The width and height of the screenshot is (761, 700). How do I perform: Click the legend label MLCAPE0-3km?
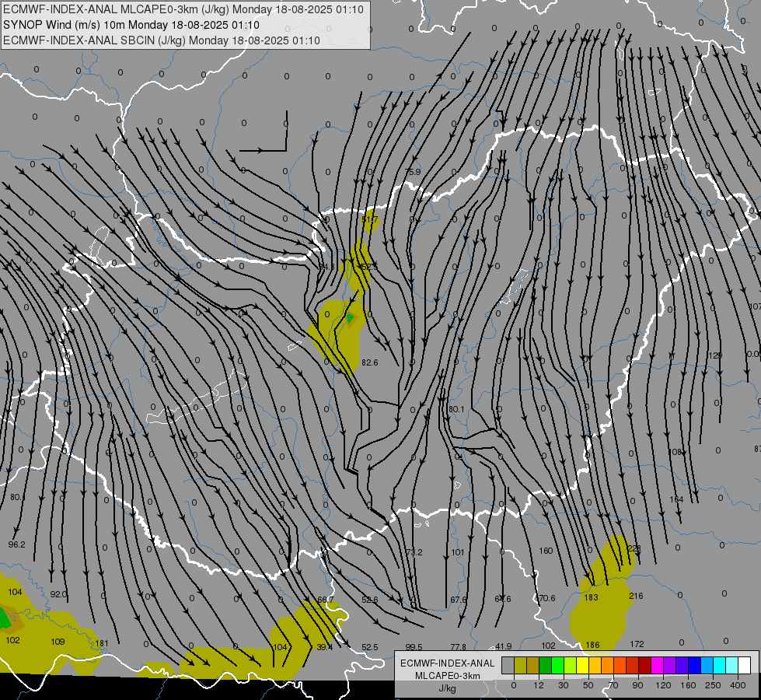(x=447, y=676)
